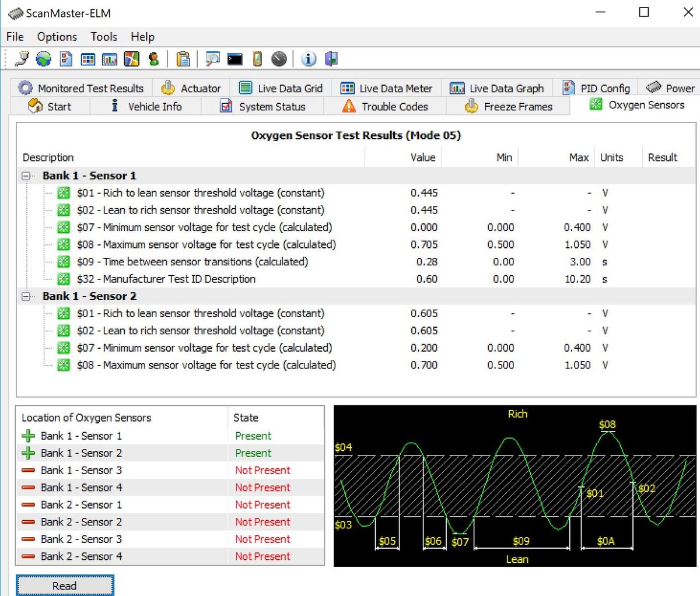The width and height of the screenshot is (700, 596).
Task: Select the Oxygen Sensors tab
Action: pyautogui.click(x=638, y=105)
